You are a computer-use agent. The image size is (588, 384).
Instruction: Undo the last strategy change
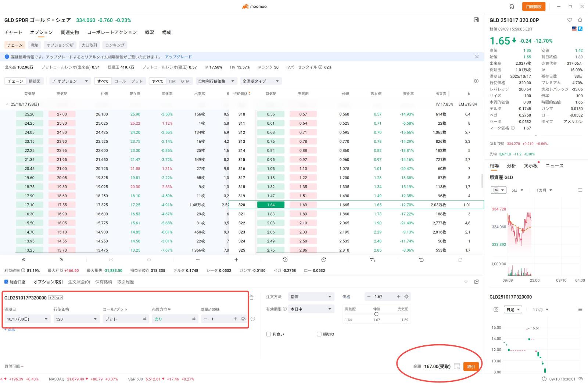[x=421, y=260]
